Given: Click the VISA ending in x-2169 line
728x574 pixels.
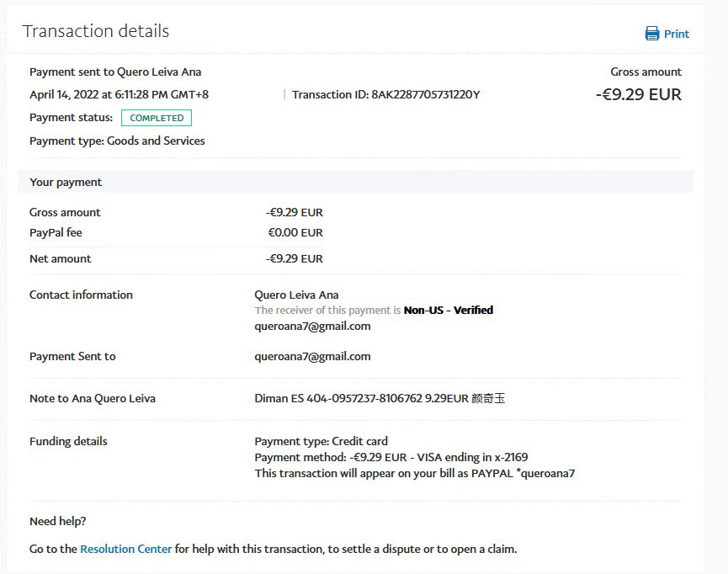Looking at the screenshot, I should click(391, 457).
